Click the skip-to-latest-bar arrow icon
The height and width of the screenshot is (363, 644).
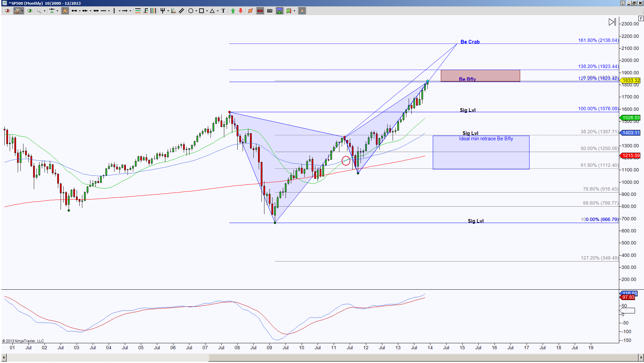(x=612, y=22)
